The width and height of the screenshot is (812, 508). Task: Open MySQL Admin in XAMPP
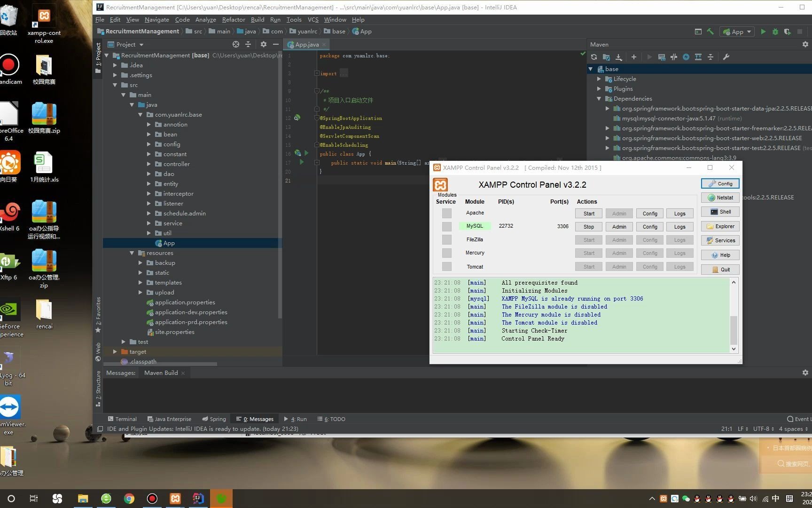pyautogui.click(x=619, y=226)
